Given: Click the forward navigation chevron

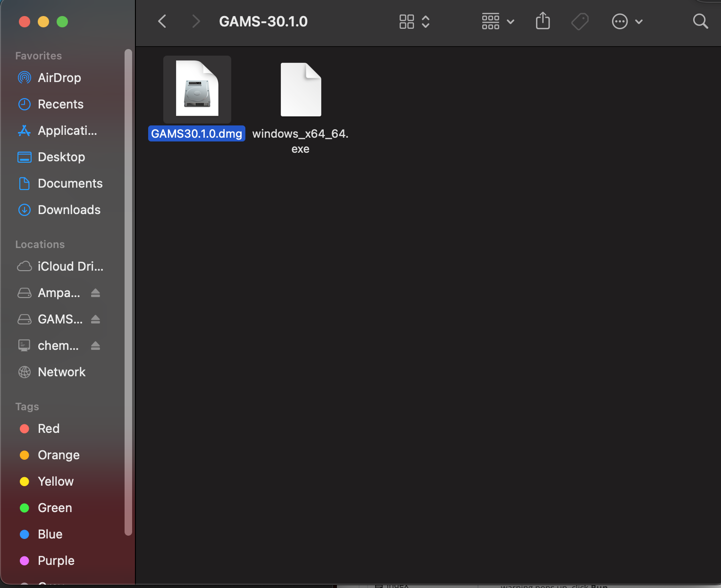Looking at the screenshot, I should [x=196, y=21].
